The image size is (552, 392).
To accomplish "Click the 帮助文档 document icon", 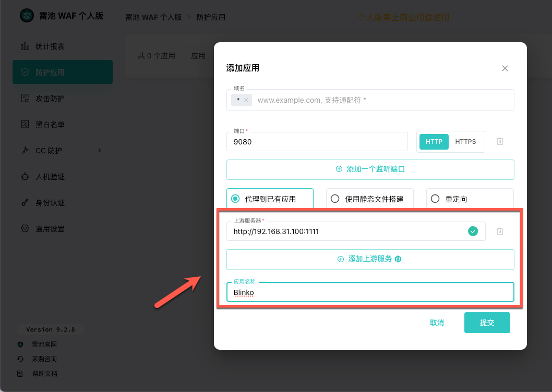I will tap(20, 374).
